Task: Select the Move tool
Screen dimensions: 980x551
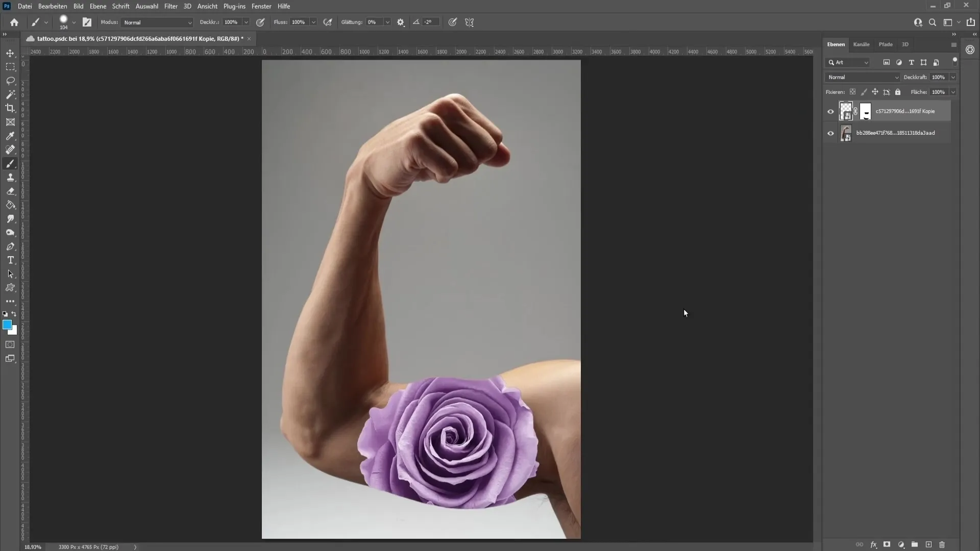Action: click(x=10, y=53)
